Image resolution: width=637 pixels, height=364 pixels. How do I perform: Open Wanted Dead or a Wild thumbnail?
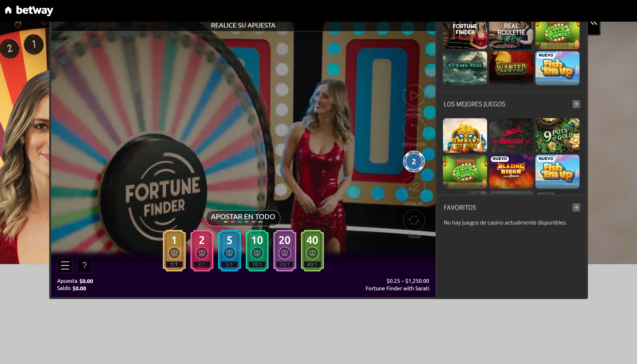click(511, 68)
